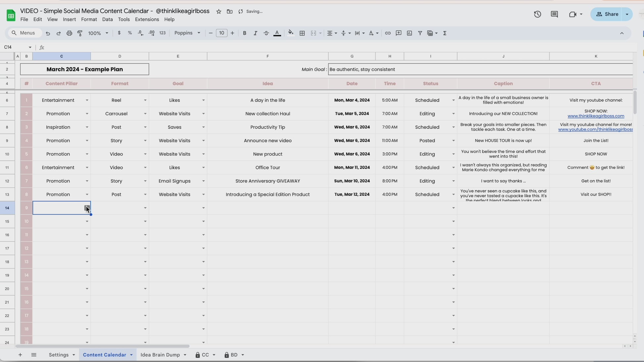Click the functions sigma icon
Viewport: 644px width, 362px height.
[444, 33]
